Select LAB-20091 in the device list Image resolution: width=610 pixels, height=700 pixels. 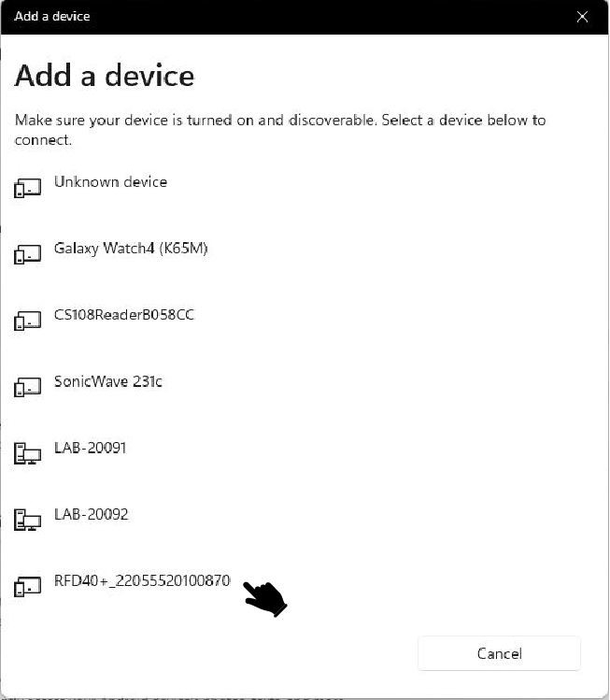[90, 448]
